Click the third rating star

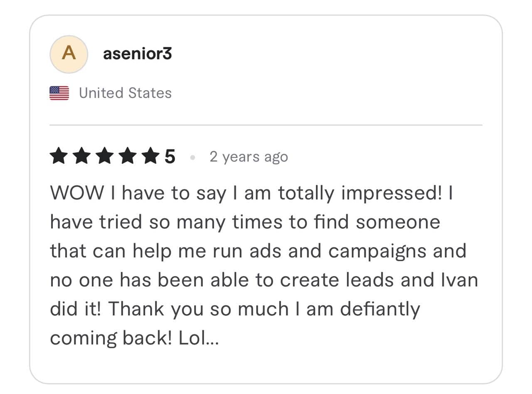pos(104,157)
